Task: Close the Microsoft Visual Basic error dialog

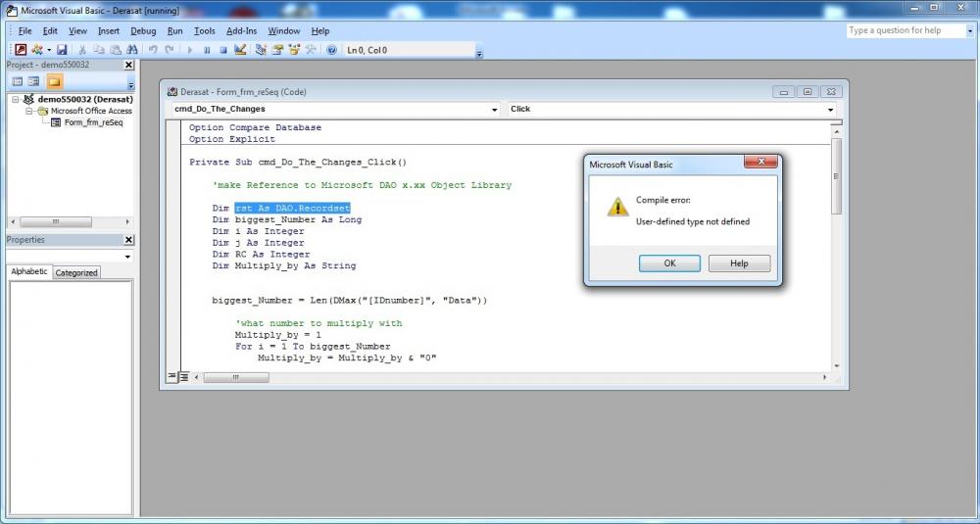Action: pyautogui.click(x=760, y=162)
